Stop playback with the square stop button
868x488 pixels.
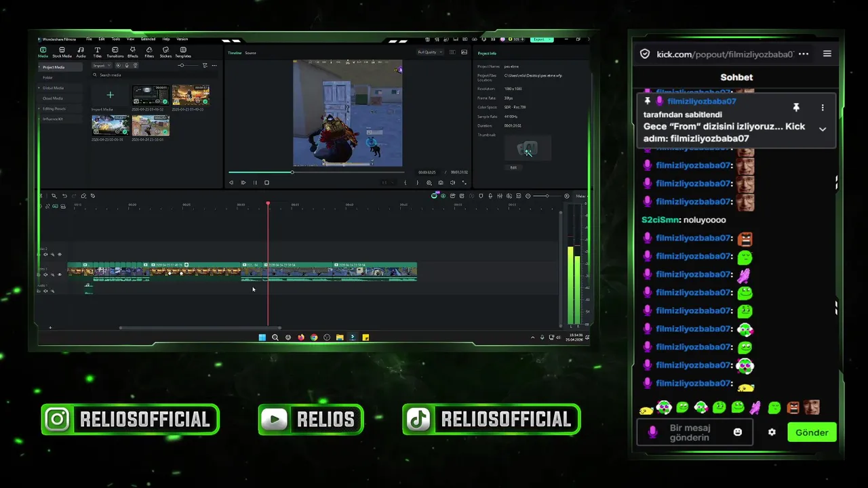[267, 182]
